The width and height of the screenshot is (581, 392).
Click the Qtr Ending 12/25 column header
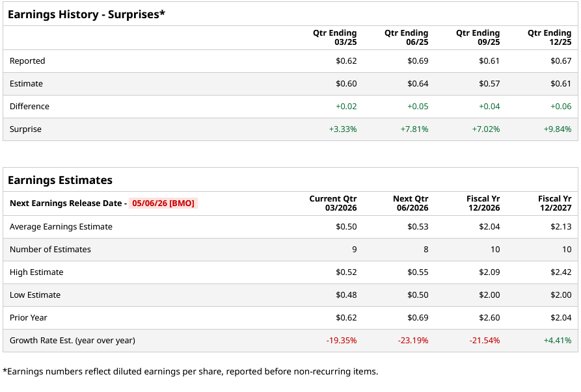pos(549,37)
